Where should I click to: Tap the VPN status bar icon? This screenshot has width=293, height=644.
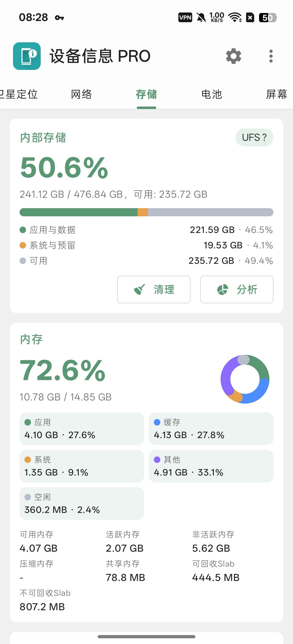point(185,18)
